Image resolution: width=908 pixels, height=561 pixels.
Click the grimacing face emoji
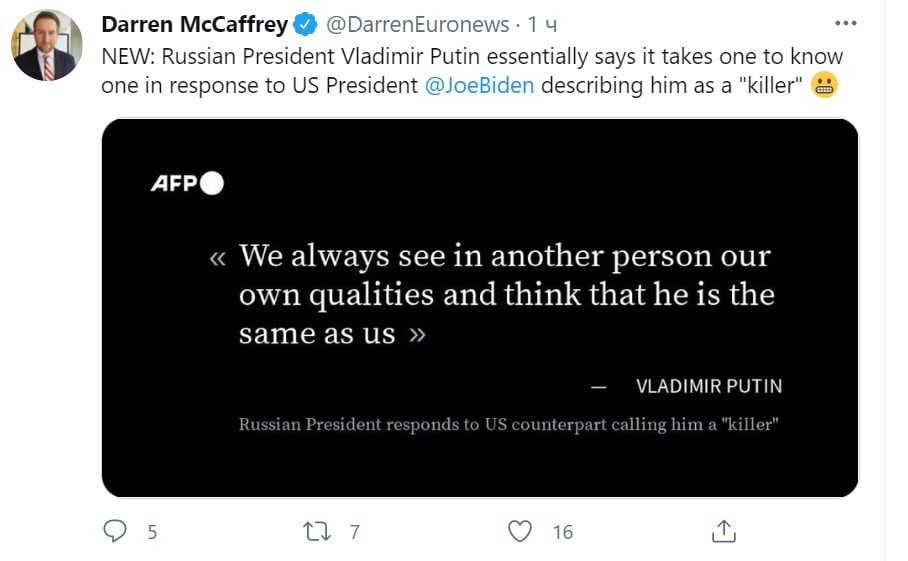click(823, 86)
